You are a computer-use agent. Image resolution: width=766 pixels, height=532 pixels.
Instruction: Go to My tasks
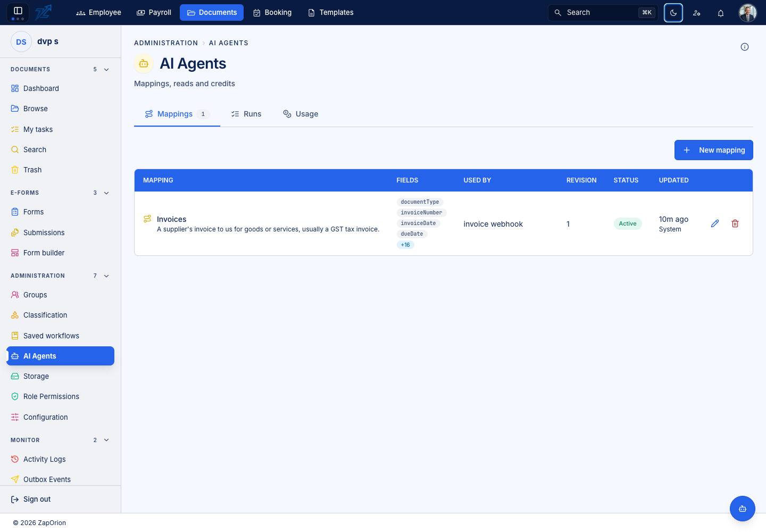(x=60, y=129)
